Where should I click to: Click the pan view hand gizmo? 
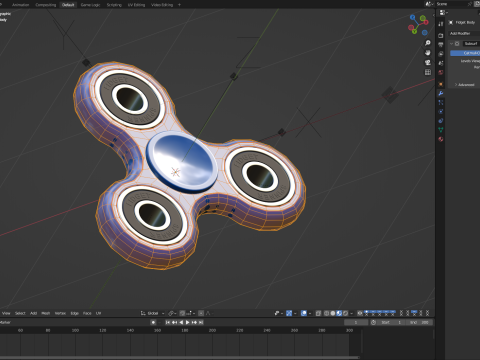click(x=428, y=53)
